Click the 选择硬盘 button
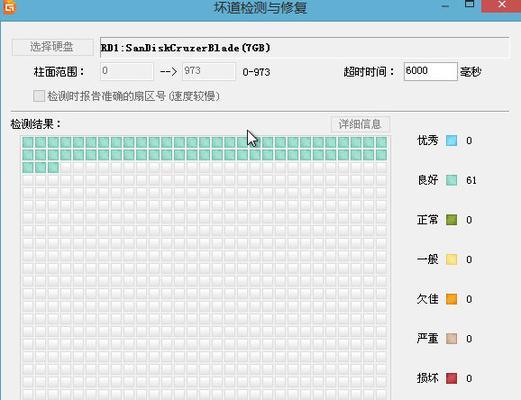The width and height of the screenshot is (521, 400). tap(52, 47)
